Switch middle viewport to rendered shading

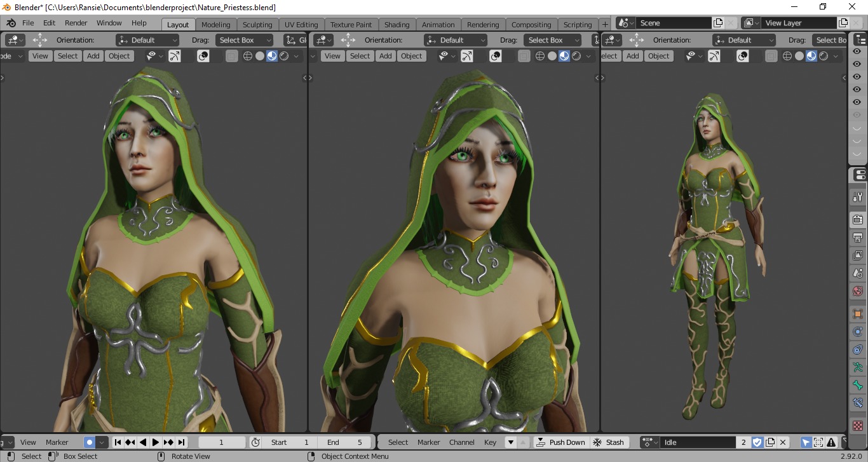(576, 56)
